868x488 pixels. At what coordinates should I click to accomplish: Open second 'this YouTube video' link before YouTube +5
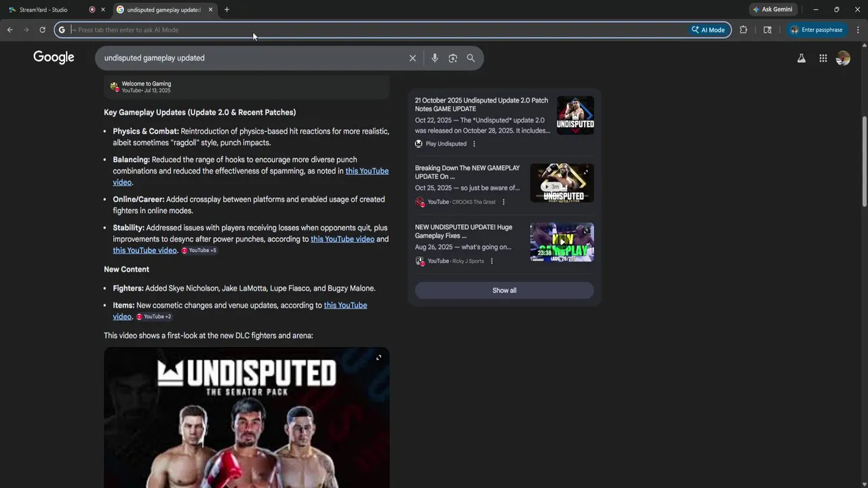pos(144,250)
